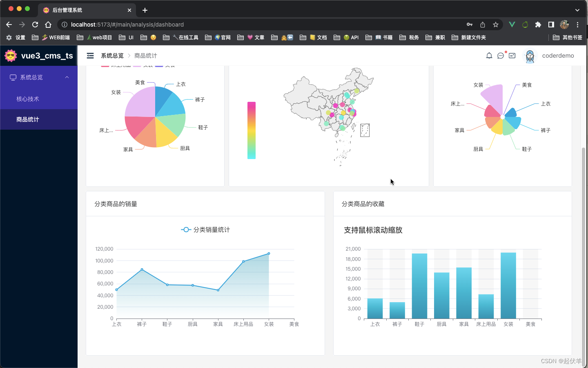Open API bookmark folder
The width and height of the screenshot is (588, 368).
tap(346, 37)
